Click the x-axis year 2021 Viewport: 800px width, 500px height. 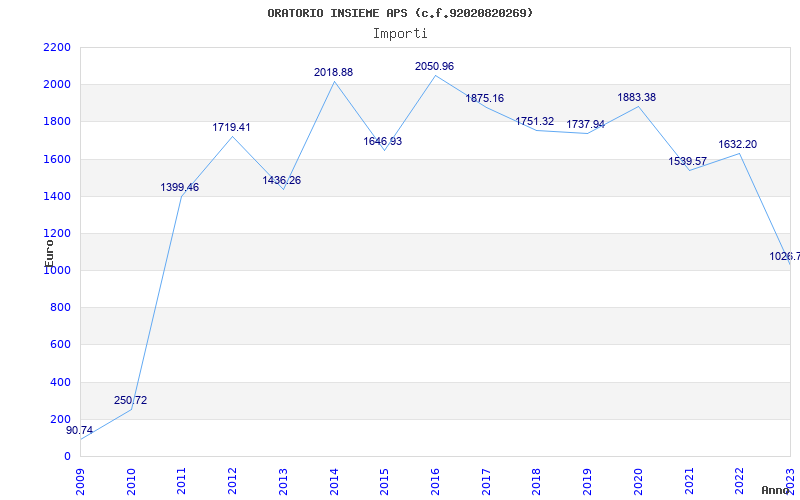pyautogui.click(x=689, y=482)
